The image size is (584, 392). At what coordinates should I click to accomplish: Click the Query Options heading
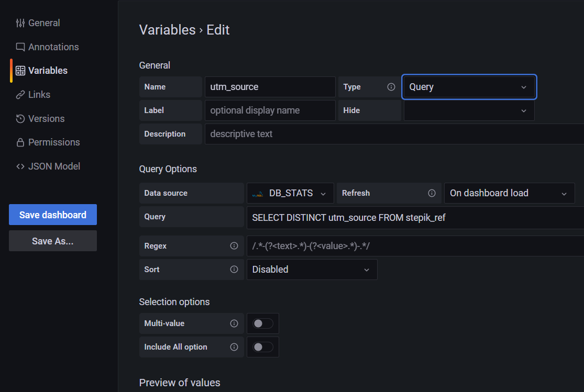point(168,169)
